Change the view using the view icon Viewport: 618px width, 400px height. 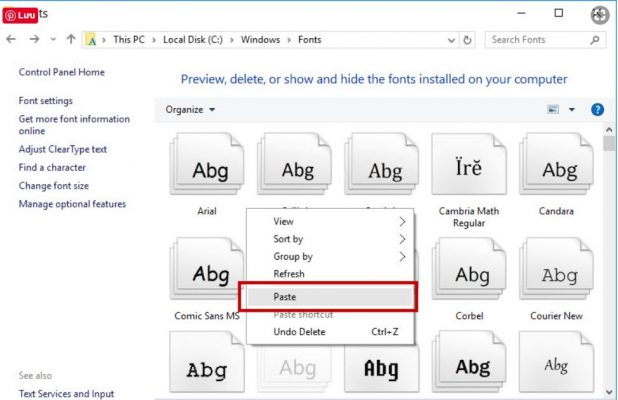(553, 110)
